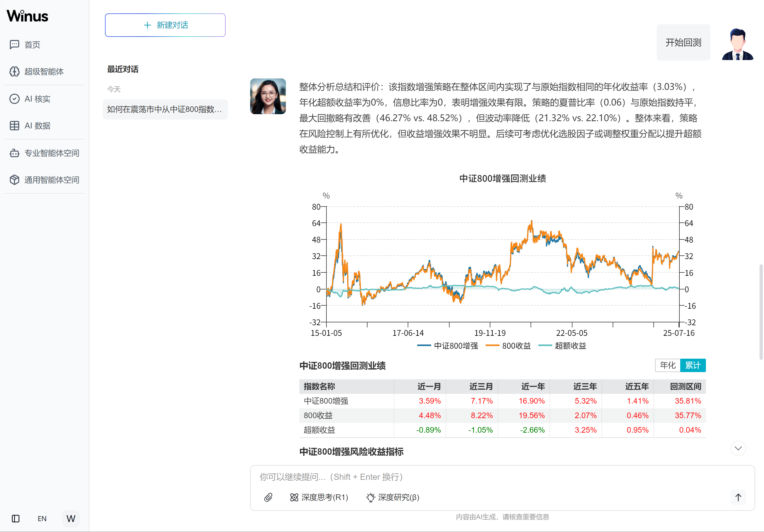Enable 深度研究(β) mode
This screenshot has width=764, height=532.
coord(393,497)
